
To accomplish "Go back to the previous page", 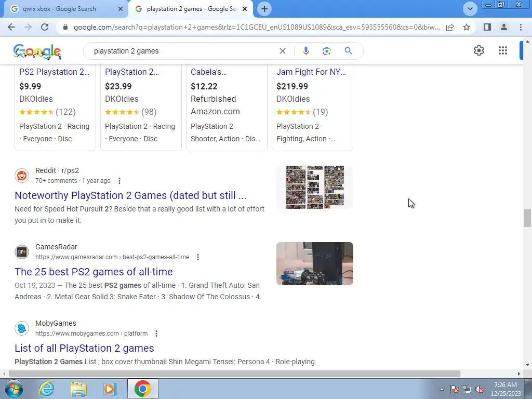I will tap(11, 27).
